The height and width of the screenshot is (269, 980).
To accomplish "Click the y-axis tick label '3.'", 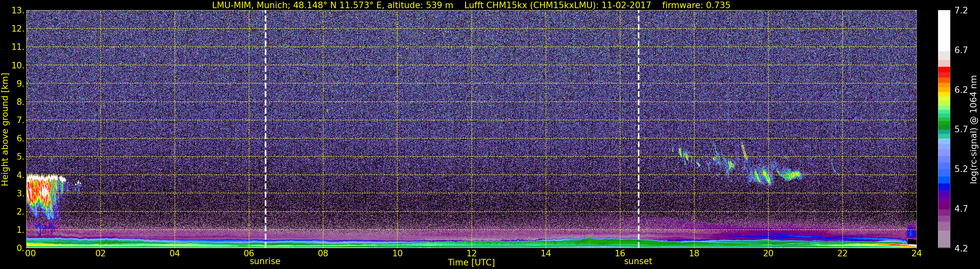I will 20,193.
